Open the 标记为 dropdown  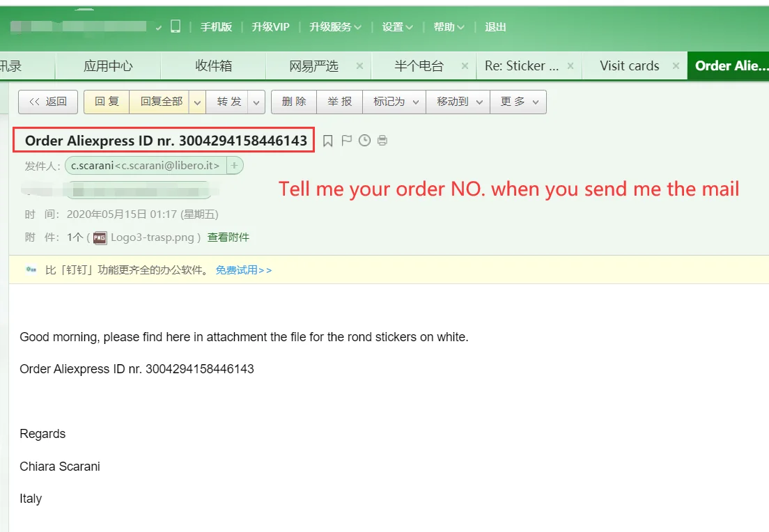pyautogui.click(x=394, y=102)
